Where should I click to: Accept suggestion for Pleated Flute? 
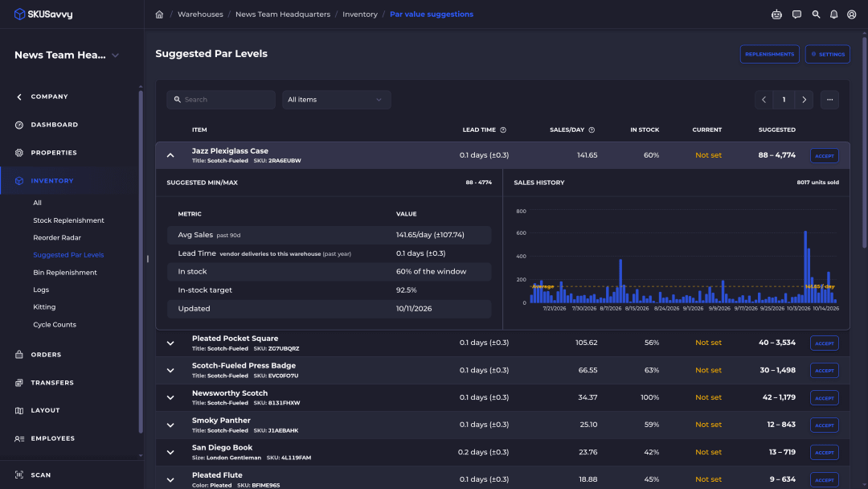[825, 479]
